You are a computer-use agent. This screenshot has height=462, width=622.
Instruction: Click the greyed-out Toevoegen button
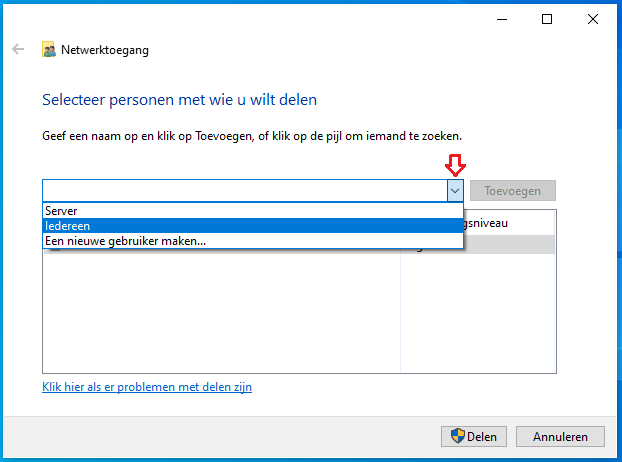513,191
